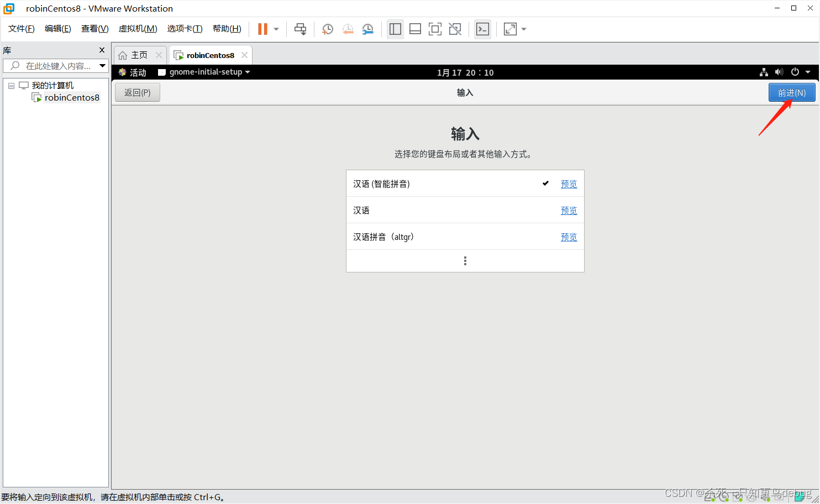Revert VM to previous snapshot

click(348, 29)
